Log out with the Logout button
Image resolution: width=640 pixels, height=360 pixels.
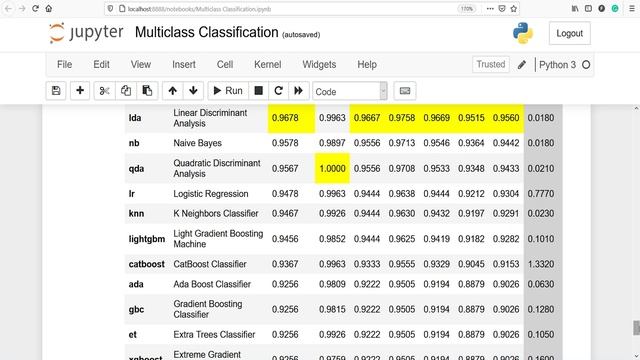569,33
